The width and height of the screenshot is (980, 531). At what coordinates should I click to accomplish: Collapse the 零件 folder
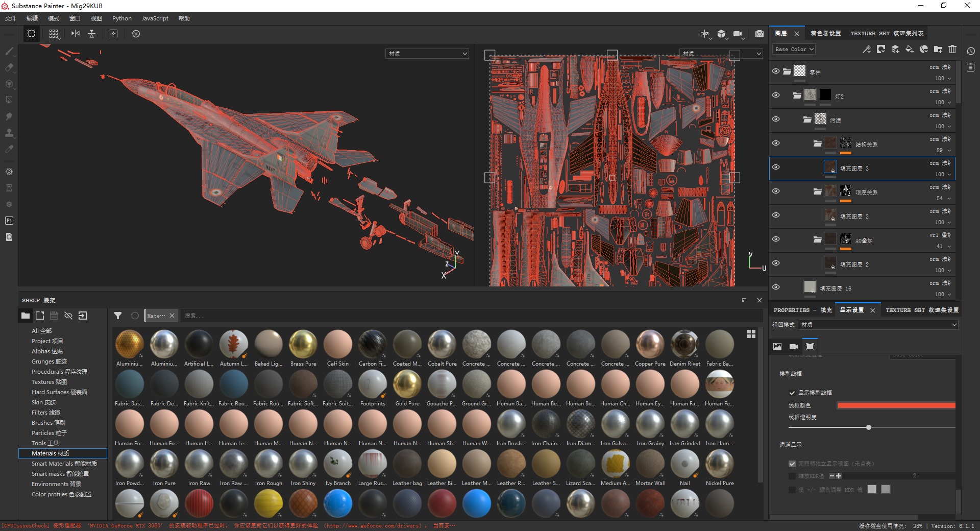pyautogui.click(x=787, y=71)
